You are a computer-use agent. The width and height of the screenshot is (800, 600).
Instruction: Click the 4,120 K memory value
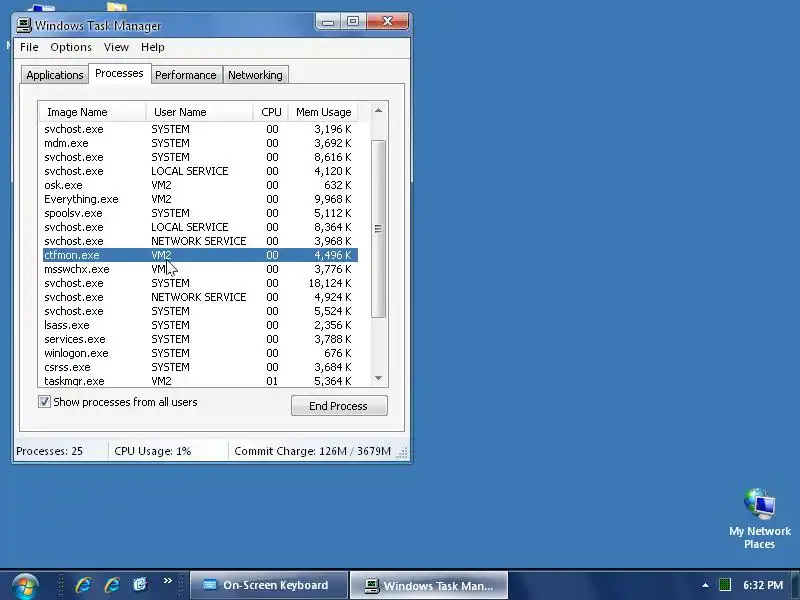[x=333, y=171]
